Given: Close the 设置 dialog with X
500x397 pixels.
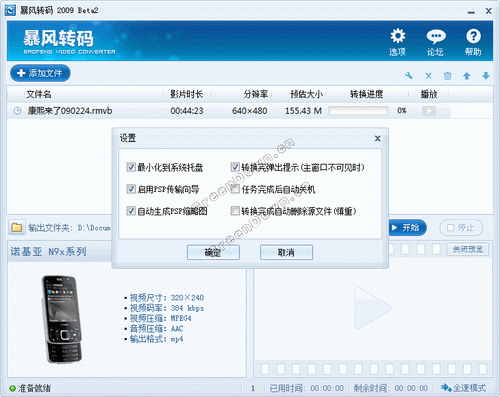Looking at the screenshot, I should tap(377, 138).
